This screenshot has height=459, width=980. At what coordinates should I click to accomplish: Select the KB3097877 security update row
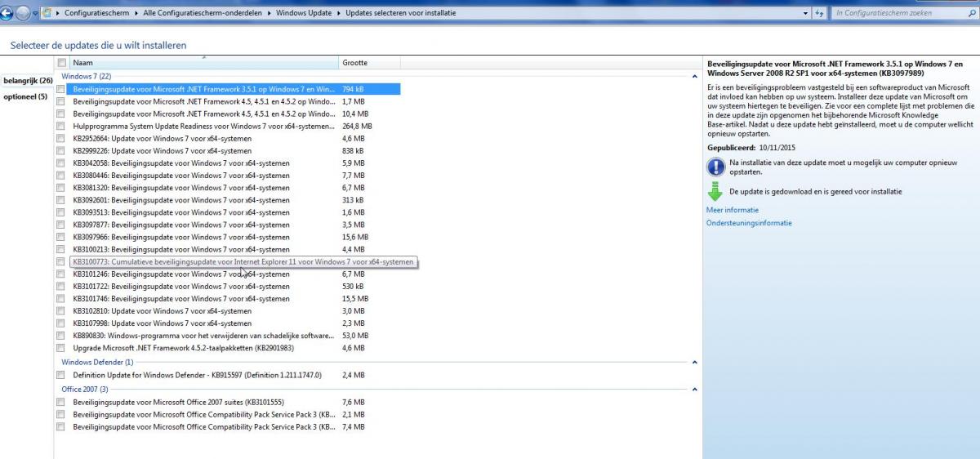coord(229,225)
